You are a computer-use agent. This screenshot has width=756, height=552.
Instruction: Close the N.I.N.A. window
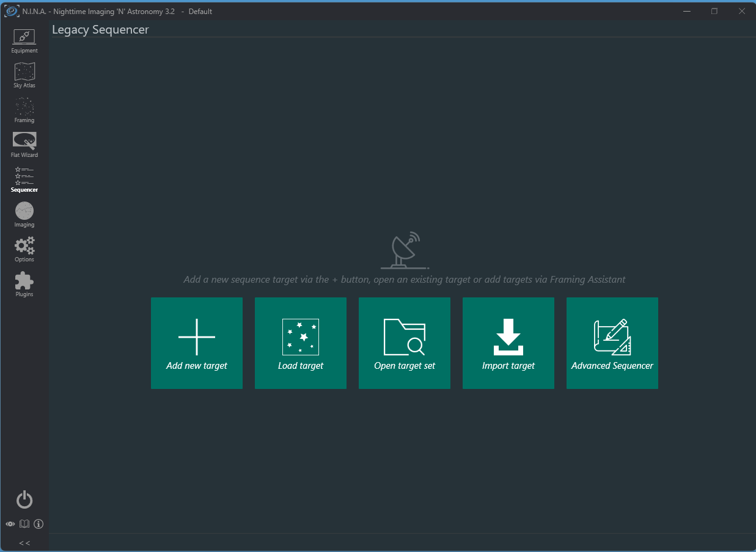741,12
